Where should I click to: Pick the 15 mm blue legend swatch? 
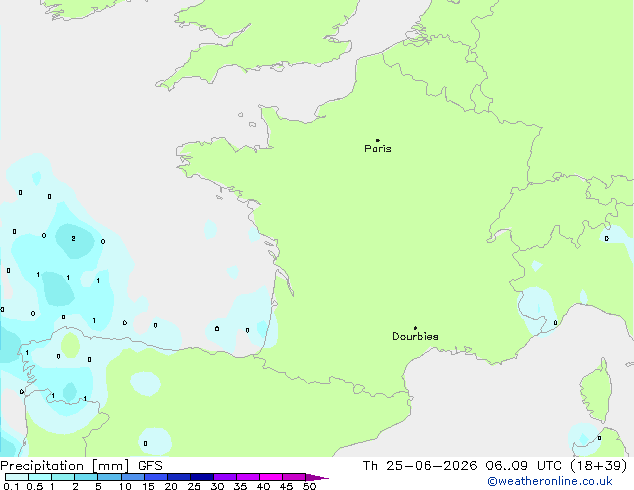[x=155, y=477]
